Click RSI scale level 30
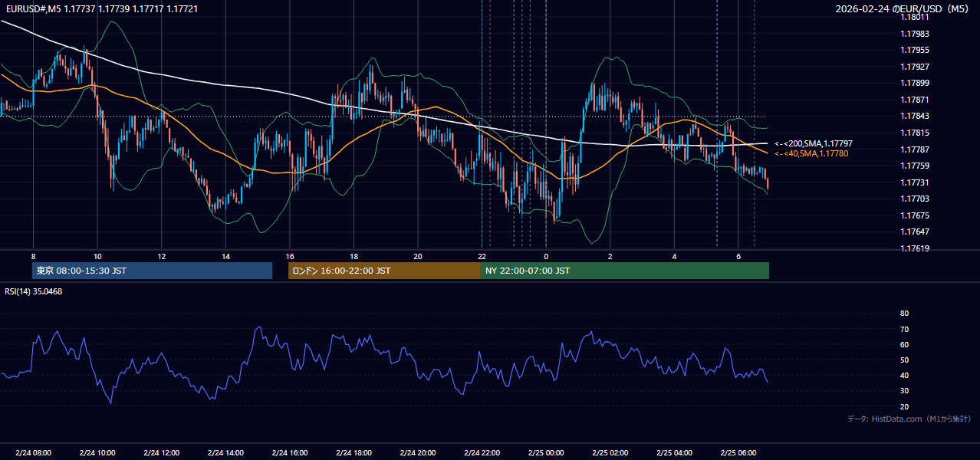980x460 pixels. click(904, 391)
